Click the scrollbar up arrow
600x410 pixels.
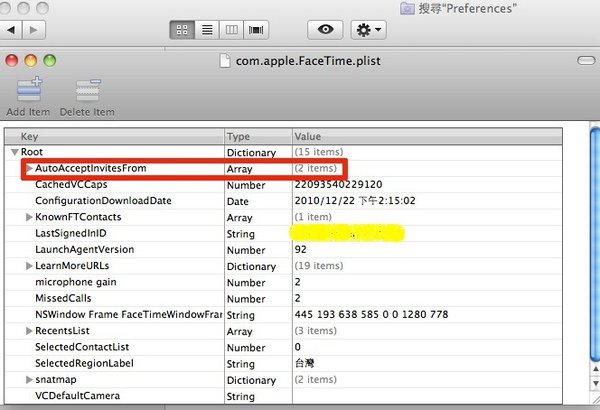click(596, 369)
